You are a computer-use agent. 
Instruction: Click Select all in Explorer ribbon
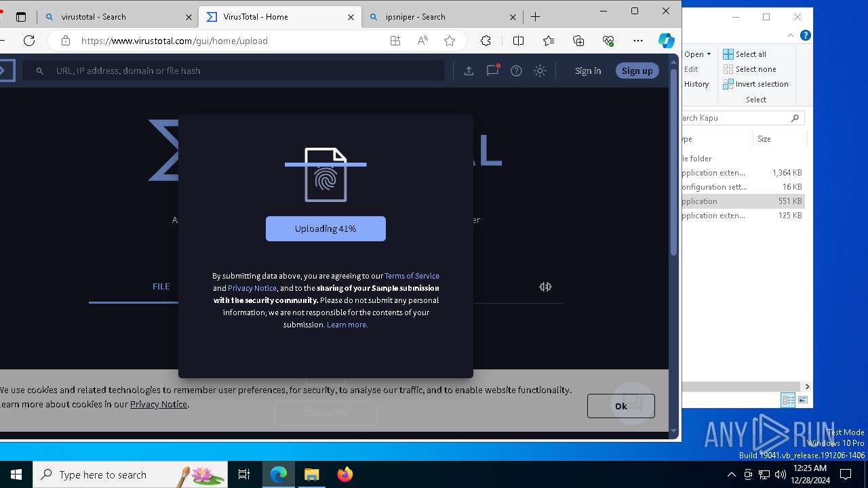click(x=745, y=54)
